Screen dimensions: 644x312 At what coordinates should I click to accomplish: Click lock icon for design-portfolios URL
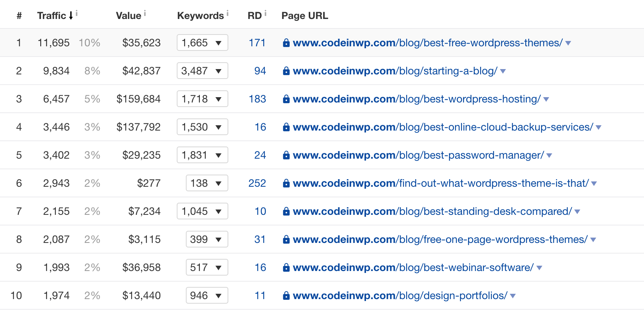coord(286,296)
